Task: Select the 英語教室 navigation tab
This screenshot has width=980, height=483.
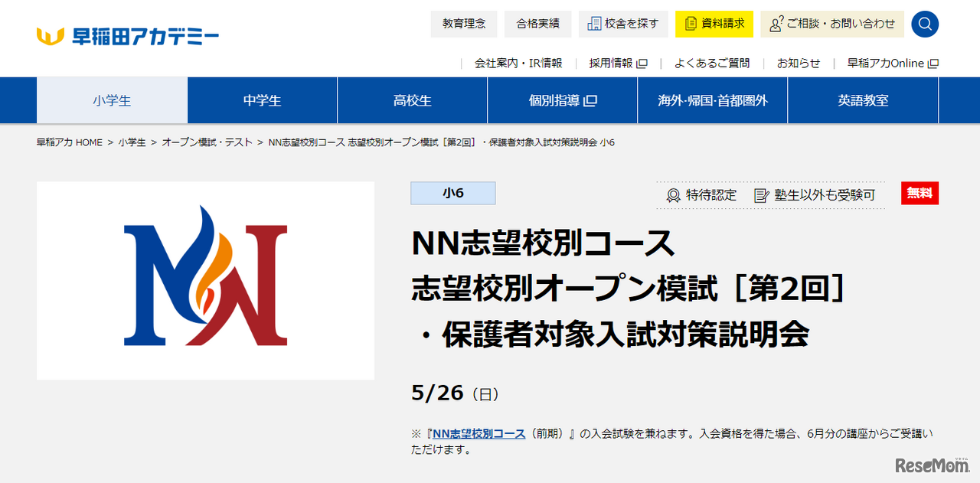Action: click(863, 100)
